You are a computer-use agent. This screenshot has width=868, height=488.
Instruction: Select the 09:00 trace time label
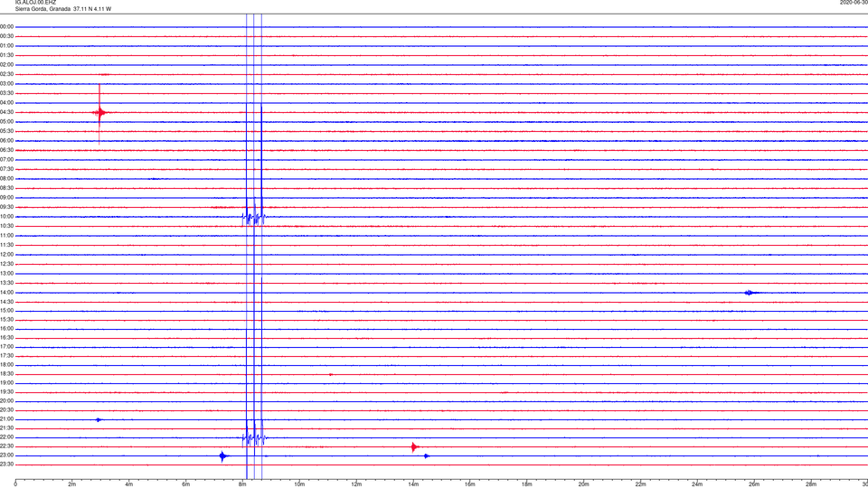(7, 198)
